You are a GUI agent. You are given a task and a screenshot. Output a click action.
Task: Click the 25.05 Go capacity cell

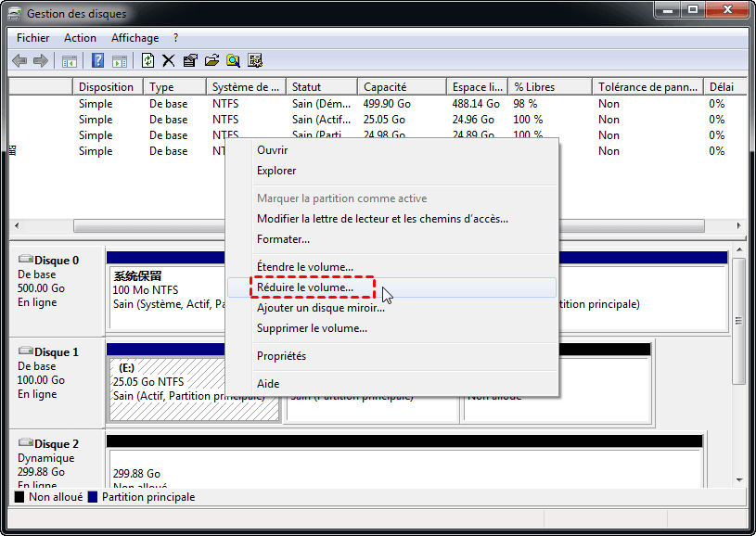[384, 120]
